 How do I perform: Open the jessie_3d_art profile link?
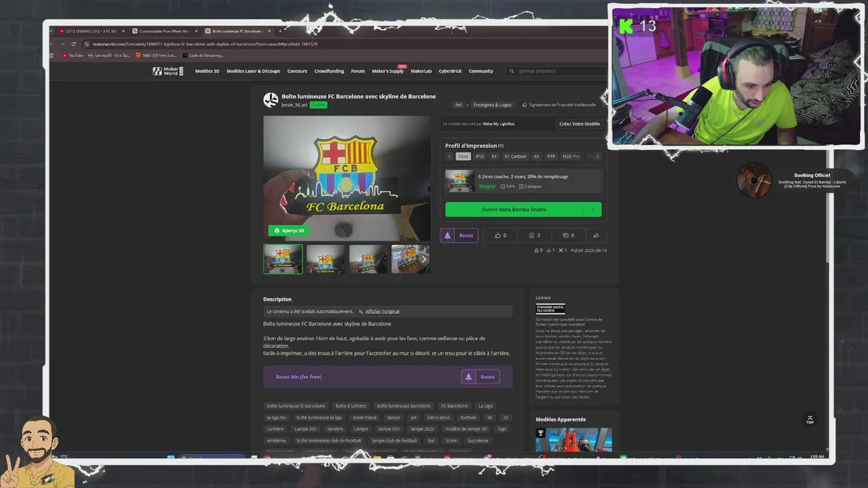click(x=294, y=105)
